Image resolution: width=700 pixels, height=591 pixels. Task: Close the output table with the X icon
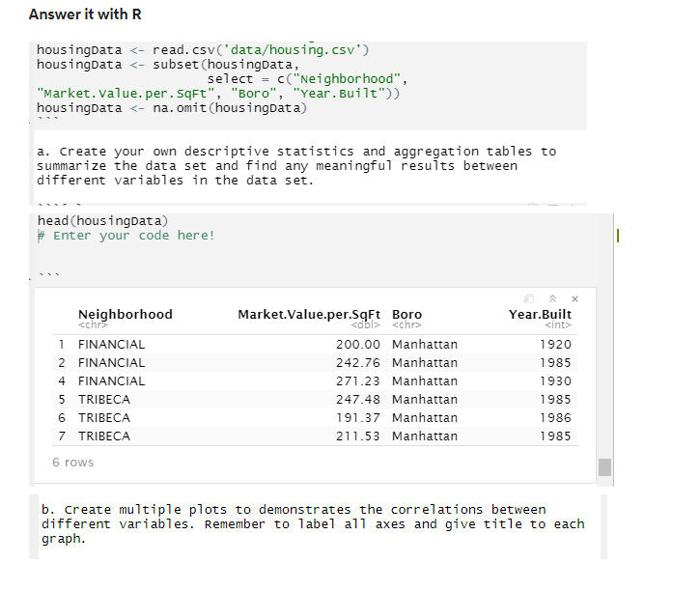click(575, 298)
